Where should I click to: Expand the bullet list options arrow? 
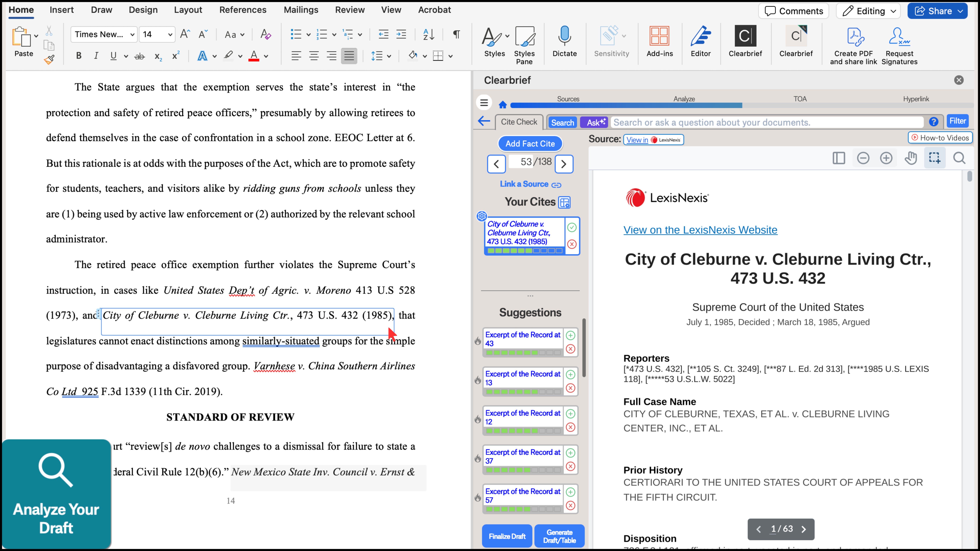pyautogui.click(x=309, y=35)
